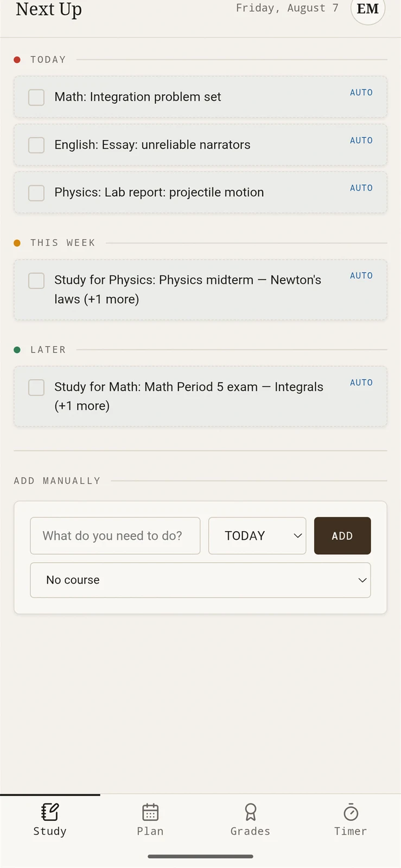Viewport: 401px width, 868px height.
Task: Switch to the Grades tab label
Action: point(250,831)
